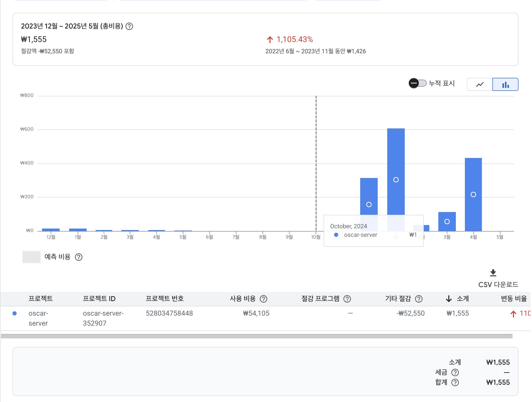532x402 pixels.
Task: Click help icon next to 세금
Action: pyautogui.click(x=455, y=372)
